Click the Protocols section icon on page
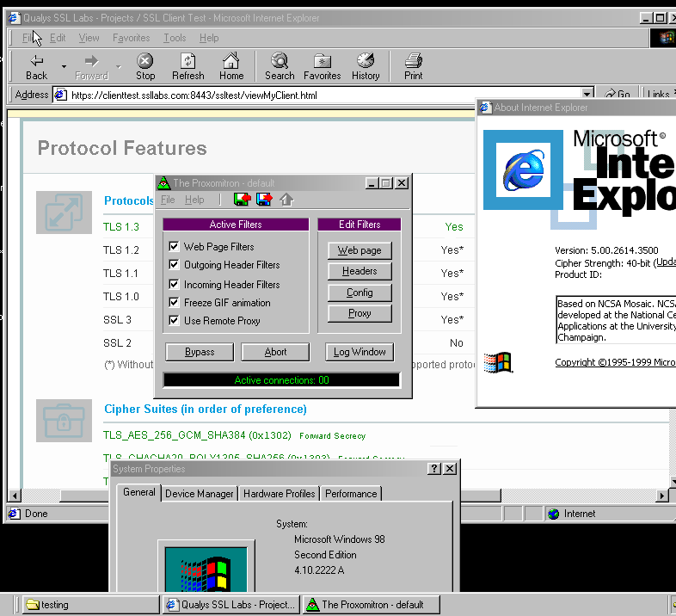 pyautogui.click(x=64, y=213)
